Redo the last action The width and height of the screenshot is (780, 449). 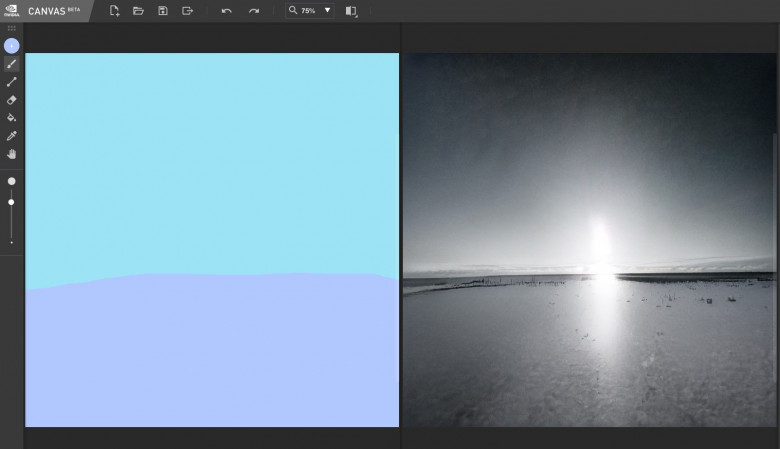point(253,11)
